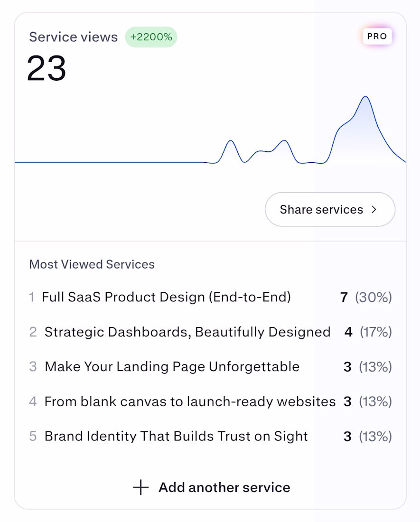Click the 4 (17%) view count
Screen dimensions: 420x522
(x=368, y=332)
